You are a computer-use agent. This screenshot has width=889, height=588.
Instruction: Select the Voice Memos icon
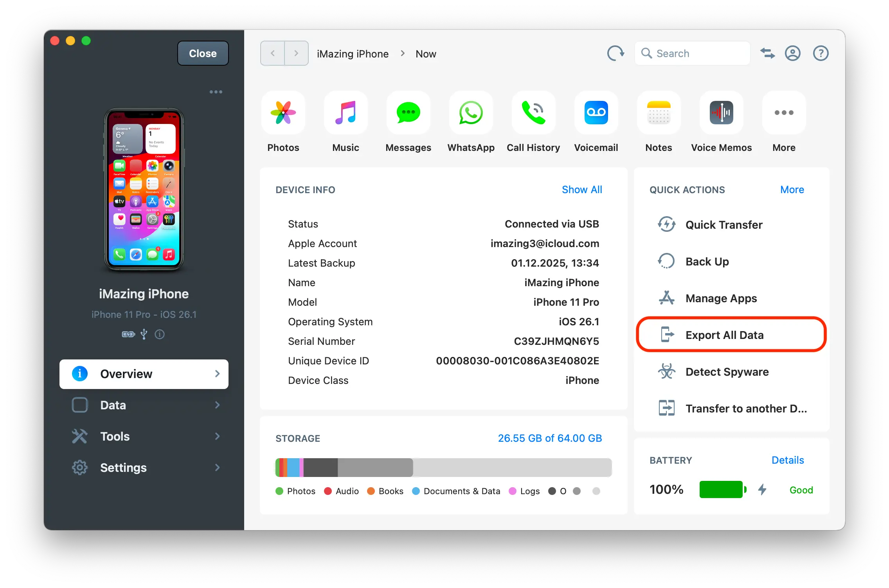(721, 113)
